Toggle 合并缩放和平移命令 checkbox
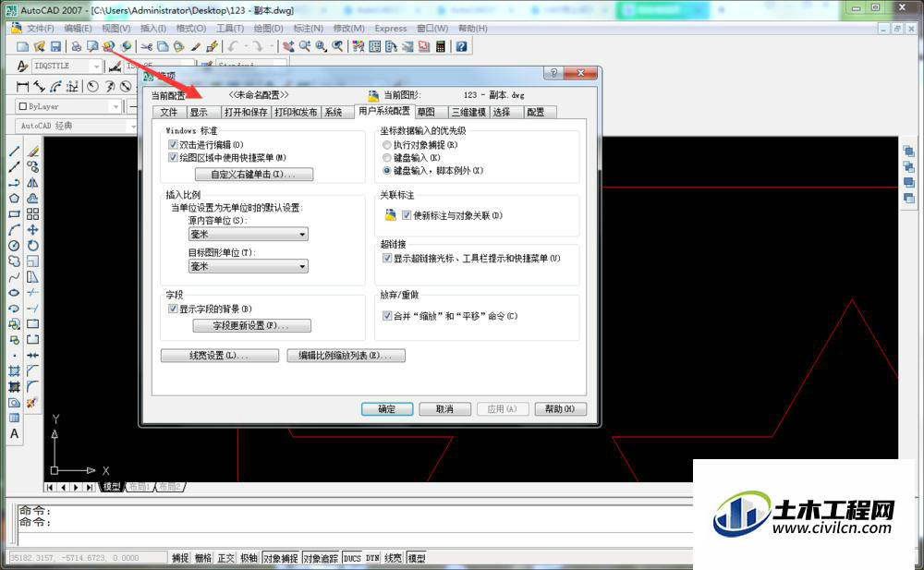 pyautogui.click(x=387, y=316)
